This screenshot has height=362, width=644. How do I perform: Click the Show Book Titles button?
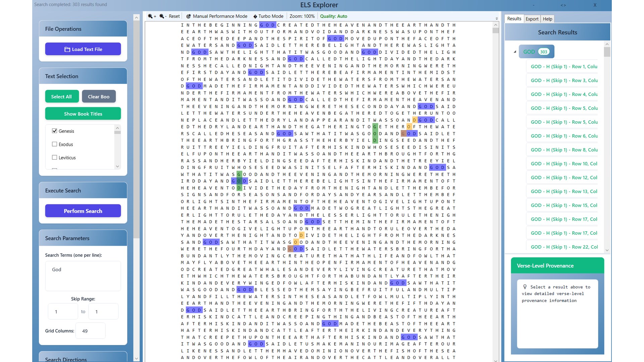[x=83, y=114]
